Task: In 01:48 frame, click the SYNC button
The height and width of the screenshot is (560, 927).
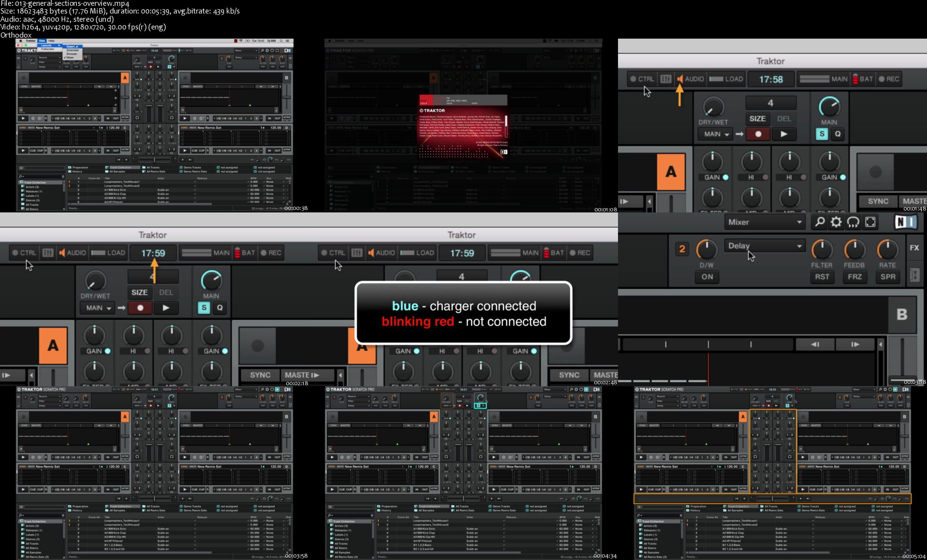Action: (878, 201)
